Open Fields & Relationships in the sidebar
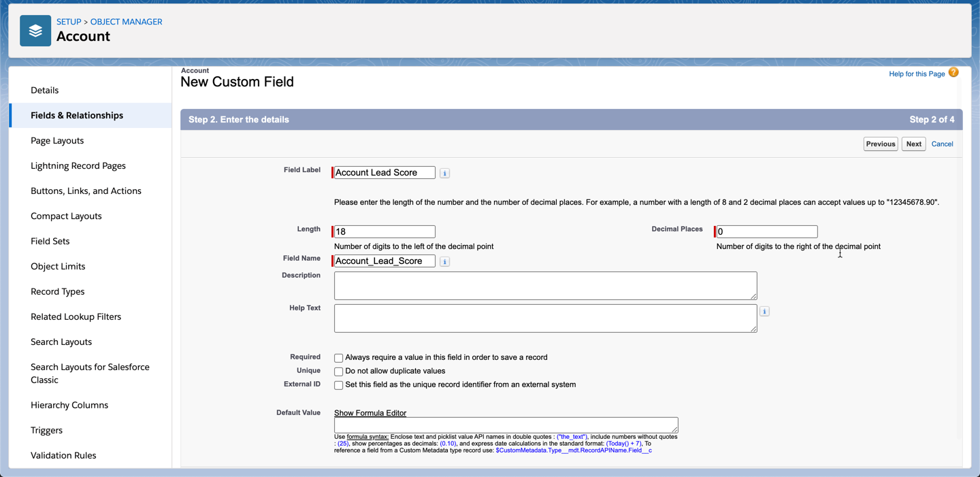This screenshot has width=980, height=477. [77, 116]
